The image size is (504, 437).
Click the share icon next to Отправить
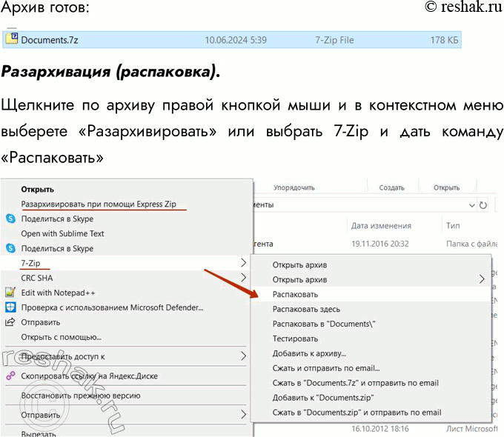(x=10, y=321)
